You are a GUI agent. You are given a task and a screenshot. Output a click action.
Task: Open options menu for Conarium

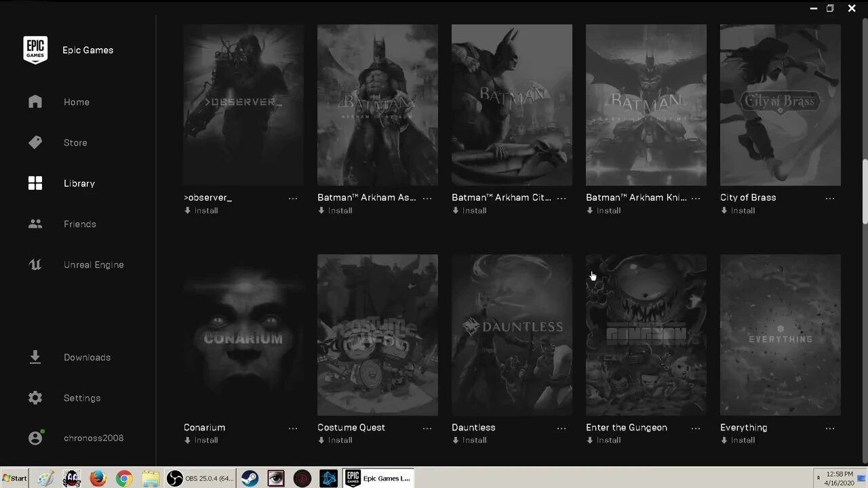[293, 428]
